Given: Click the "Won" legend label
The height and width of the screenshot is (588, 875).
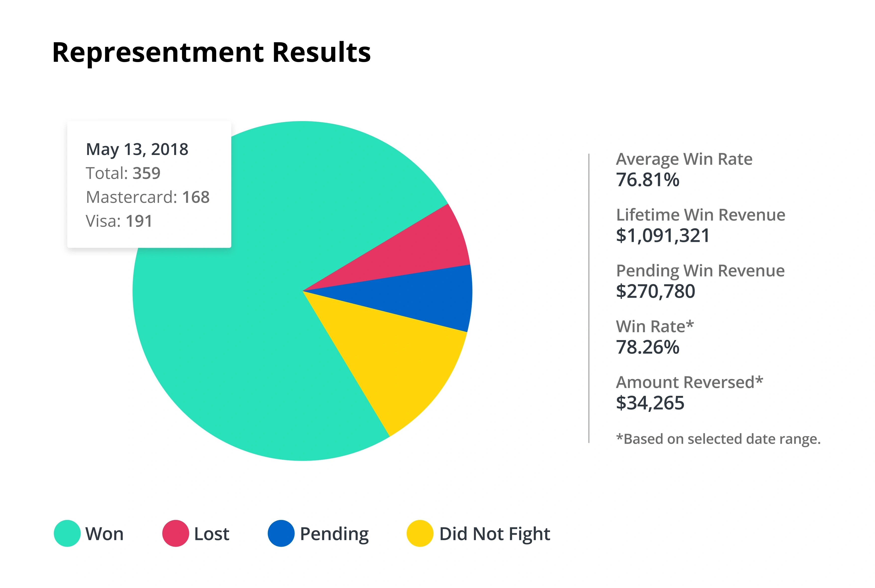Looking at the screenshot, I should [104, 534].
